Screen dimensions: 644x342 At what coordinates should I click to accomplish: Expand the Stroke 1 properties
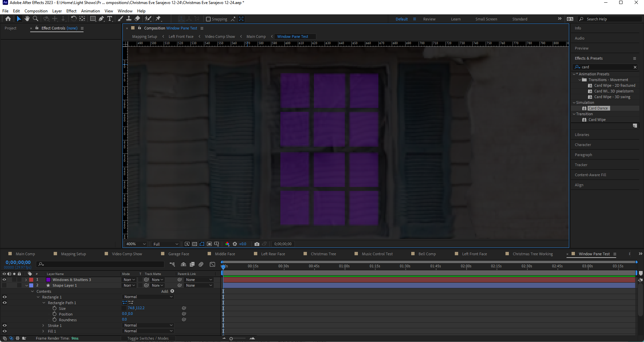[43, 325]
